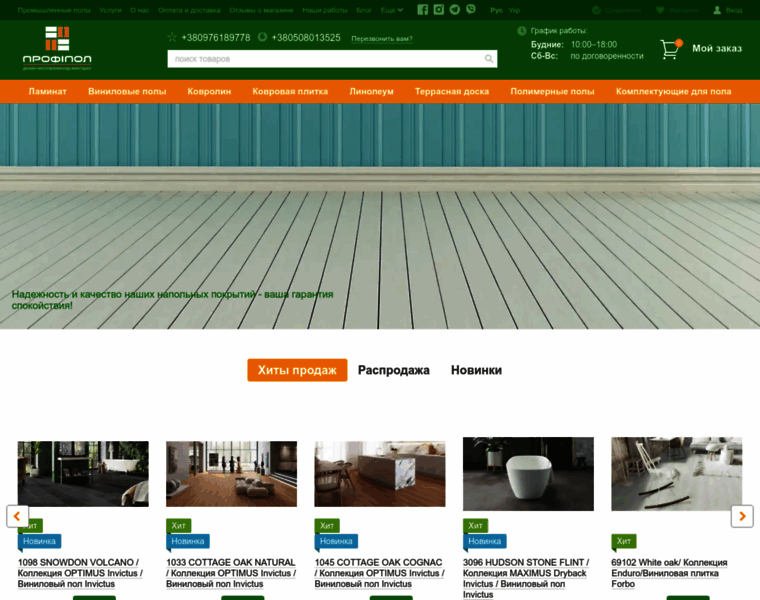Click the previous carousel arrow

[17, 516]
